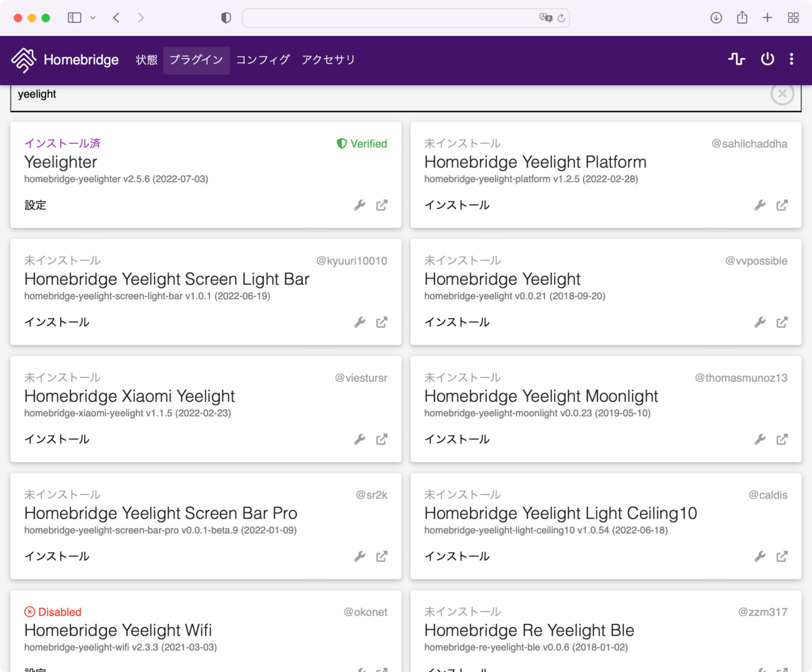Expand Safari sidebar dropdown chevron

click(93, 18)
